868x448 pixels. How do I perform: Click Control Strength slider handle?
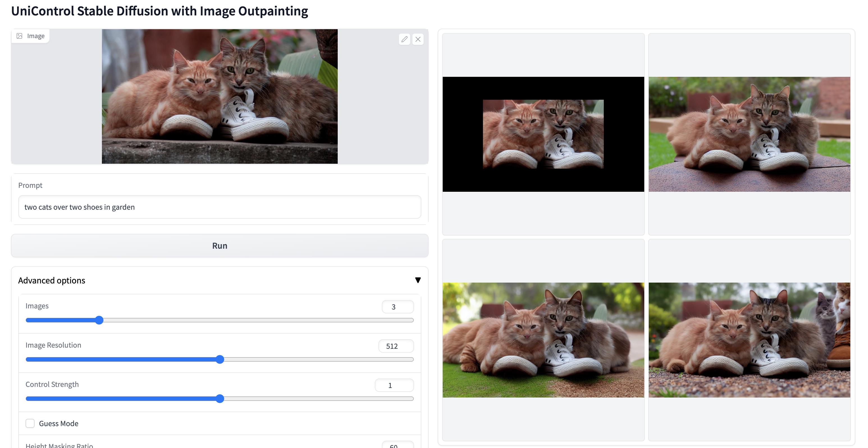[220, 399]
